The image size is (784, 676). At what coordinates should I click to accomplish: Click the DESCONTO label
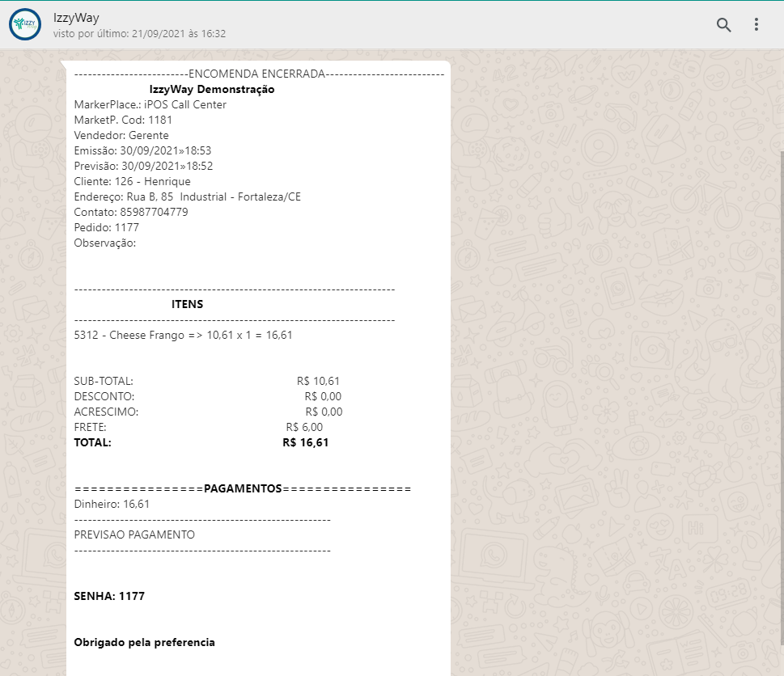[104, 397]
